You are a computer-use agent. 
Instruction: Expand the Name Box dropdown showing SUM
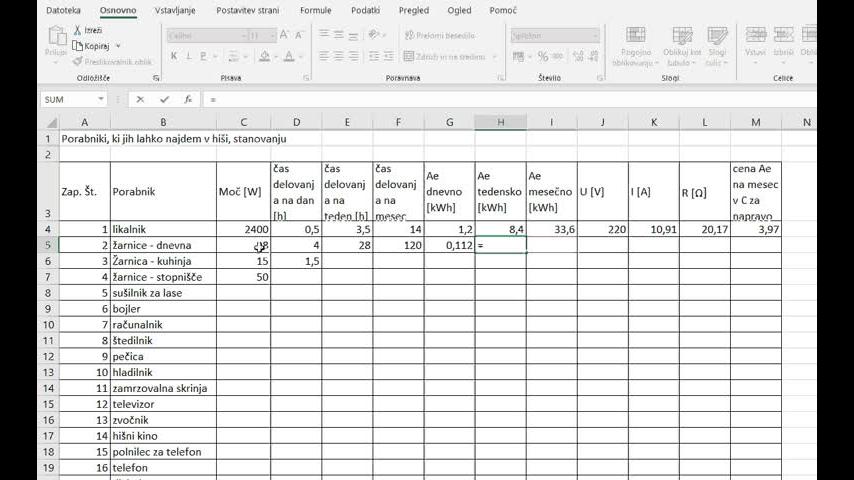[x=101, y=100]
